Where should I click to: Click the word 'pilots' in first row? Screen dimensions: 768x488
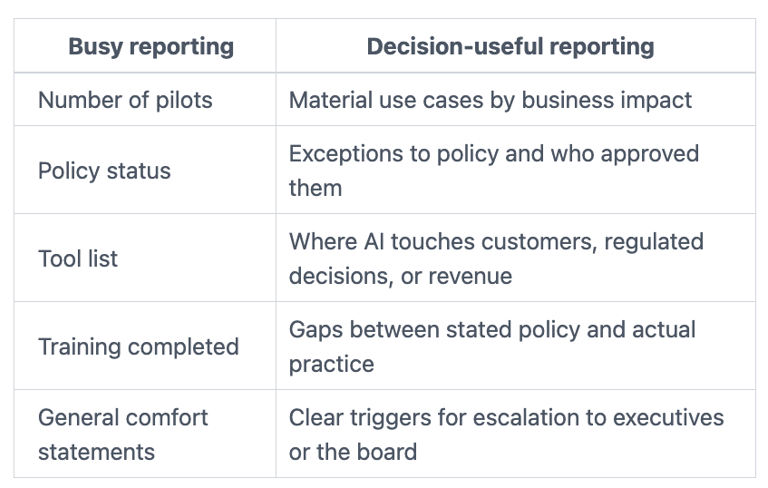[x=184, y=100]
